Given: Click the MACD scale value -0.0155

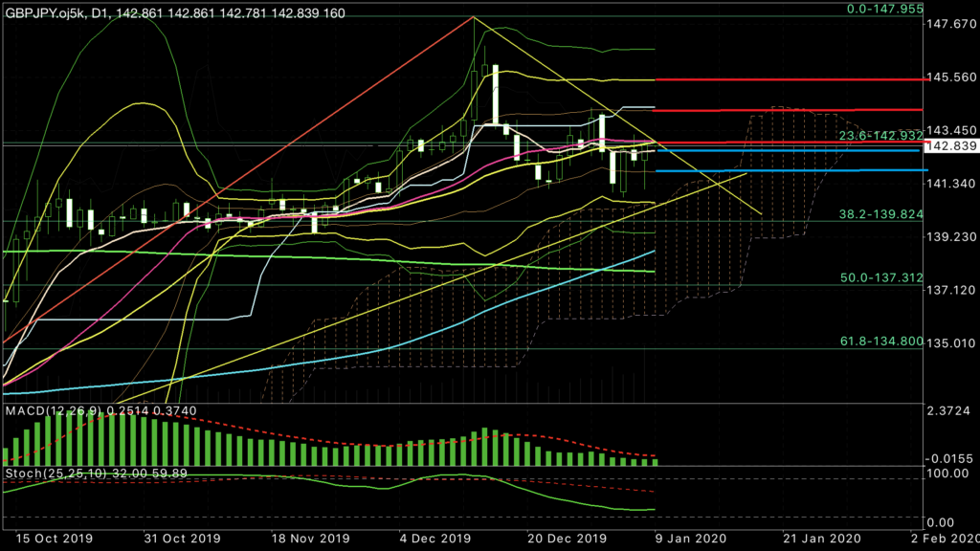Looking at the screenshot, I should coord(948,458).
